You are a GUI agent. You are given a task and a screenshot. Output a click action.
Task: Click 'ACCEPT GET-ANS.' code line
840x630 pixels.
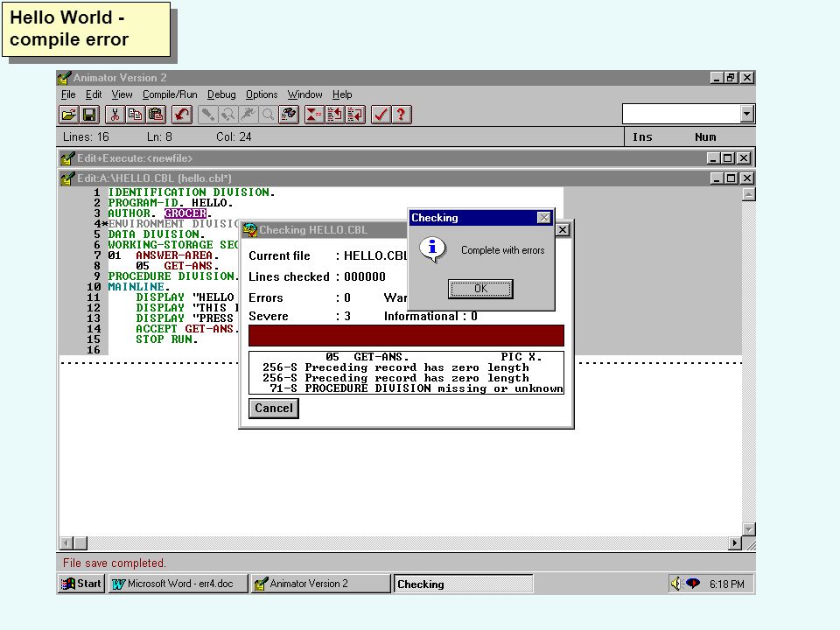pos(187,328)
